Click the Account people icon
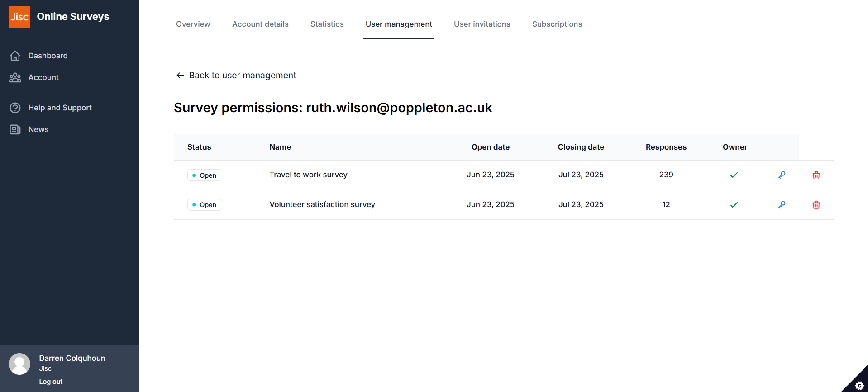This screenshot has height=392, width=868. tap(15, 78)
